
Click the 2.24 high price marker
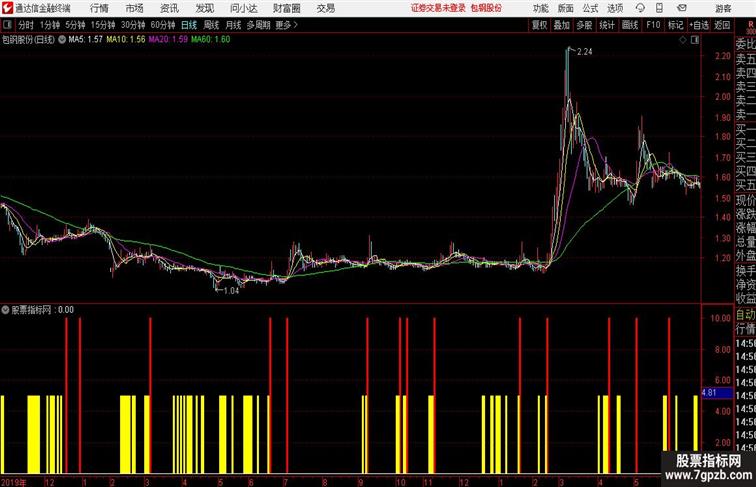(x=584, y=52)
